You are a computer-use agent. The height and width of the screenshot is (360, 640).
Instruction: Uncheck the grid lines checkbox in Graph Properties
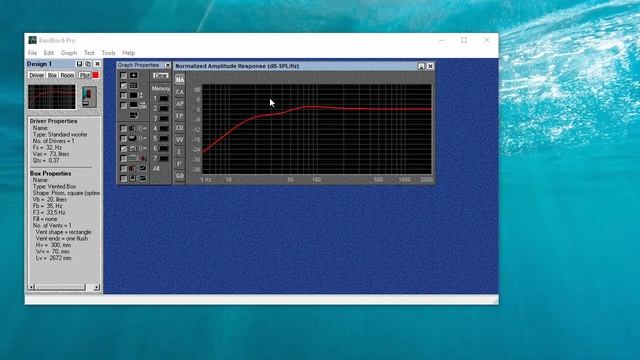pos(123,85)
